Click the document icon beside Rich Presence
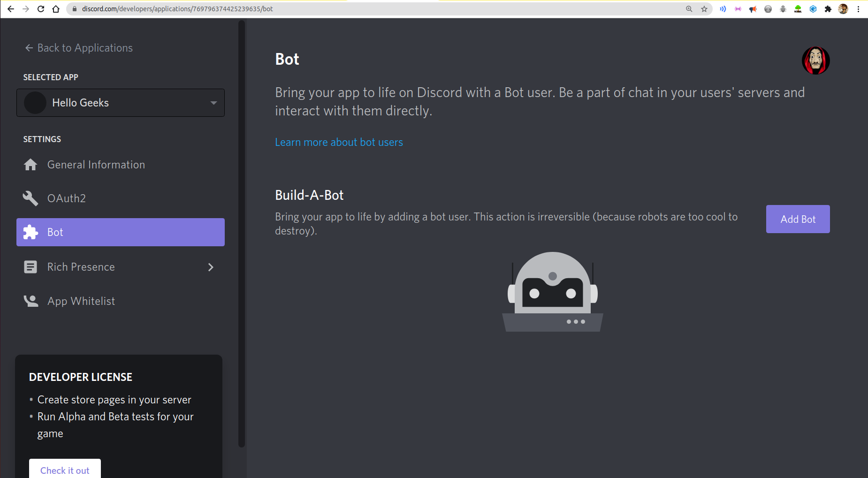This screenshot has height=478, width=868. 30,267
